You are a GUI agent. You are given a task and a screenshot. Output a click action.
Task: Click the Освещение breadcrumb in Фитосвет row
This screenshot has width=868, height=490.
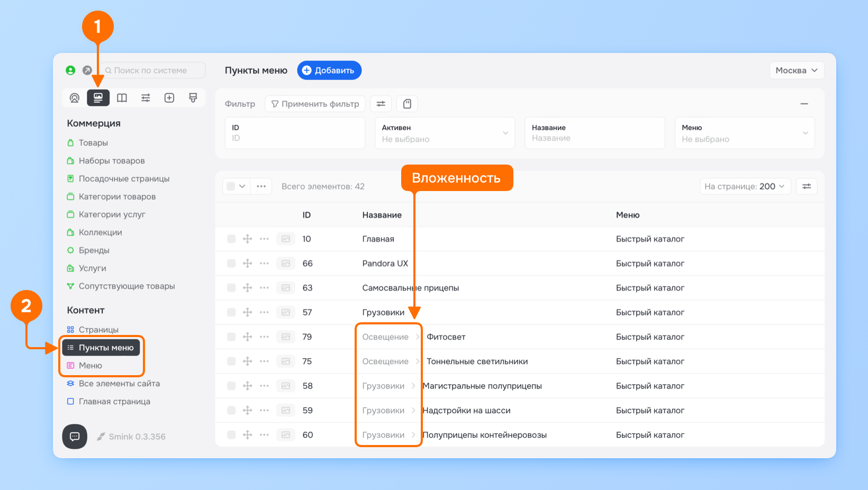pos(385,337)
